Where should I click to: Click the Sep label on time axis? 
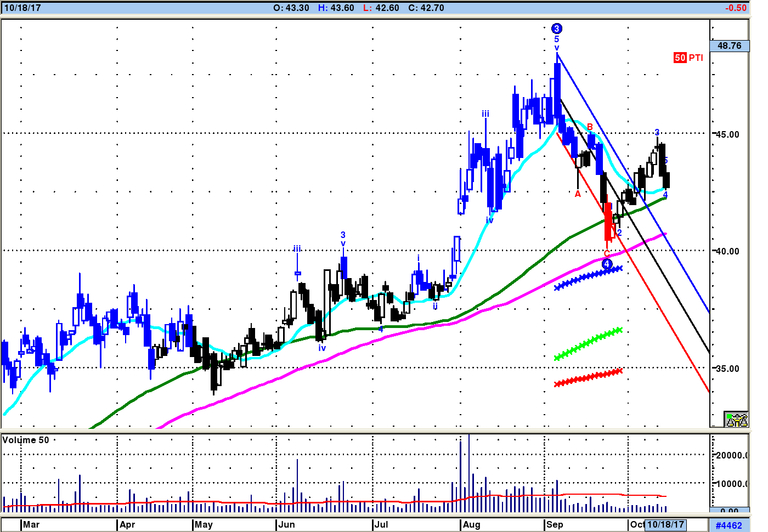[555, 524]
